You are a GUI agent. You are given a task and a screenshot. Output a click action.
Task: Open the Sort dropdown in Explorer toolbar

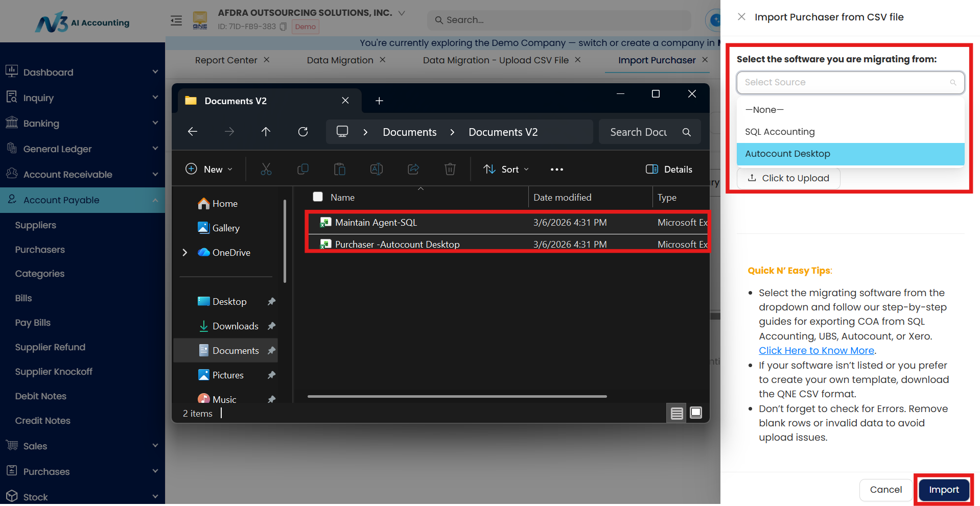point(506,169)
